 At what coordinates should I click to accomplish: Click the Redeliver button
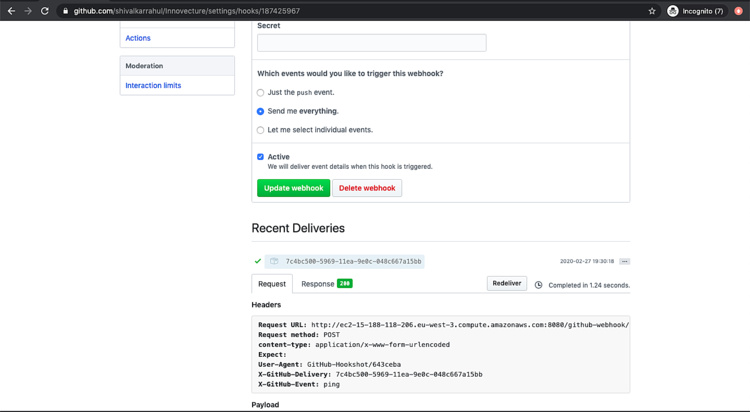[x=507, y=283]
